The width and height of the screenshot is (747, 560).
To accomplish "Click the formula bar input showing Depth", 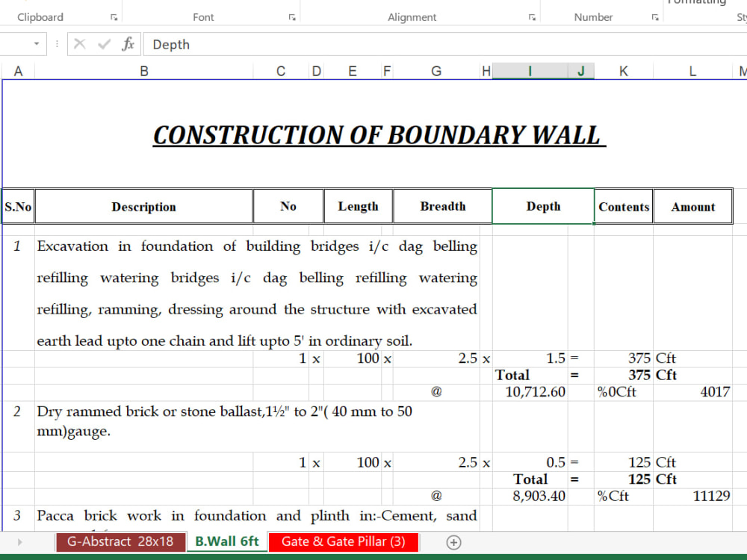I will point(445,44).
